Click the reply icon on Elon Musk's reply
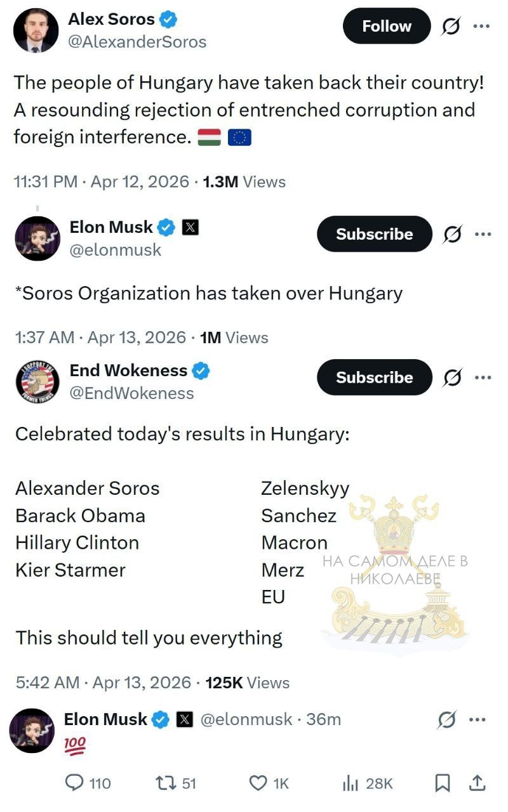Image resolution: width=508 pixels, height=812 pixels. pos(76,783)
